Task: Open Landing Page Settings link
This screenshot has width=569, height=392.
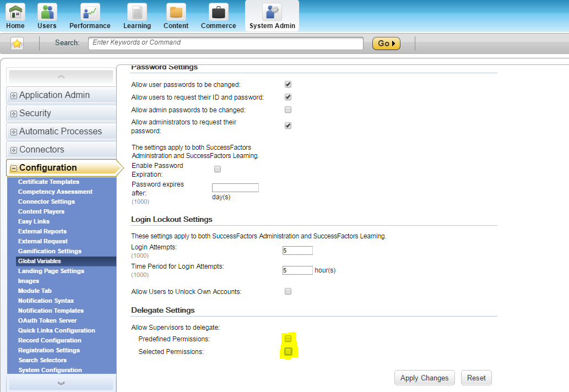Action: [x=51, y=271]
